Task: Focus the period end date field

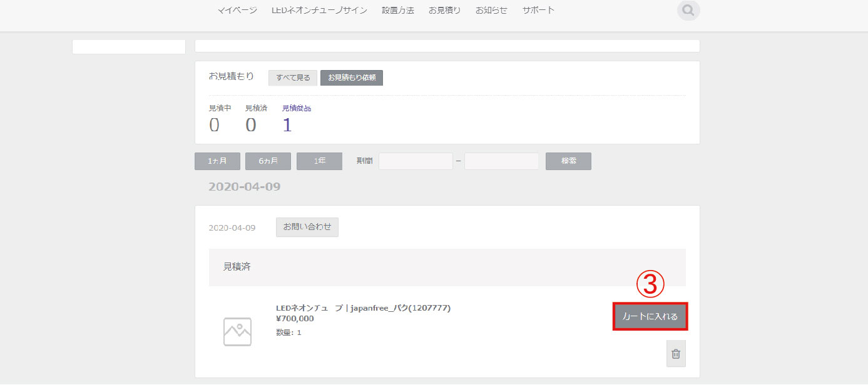Action: [x=501, y=161]
